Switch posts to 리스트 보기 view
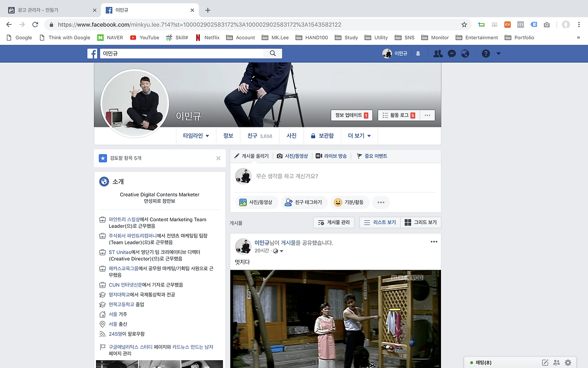588x368 pixels. click(380, 222)
